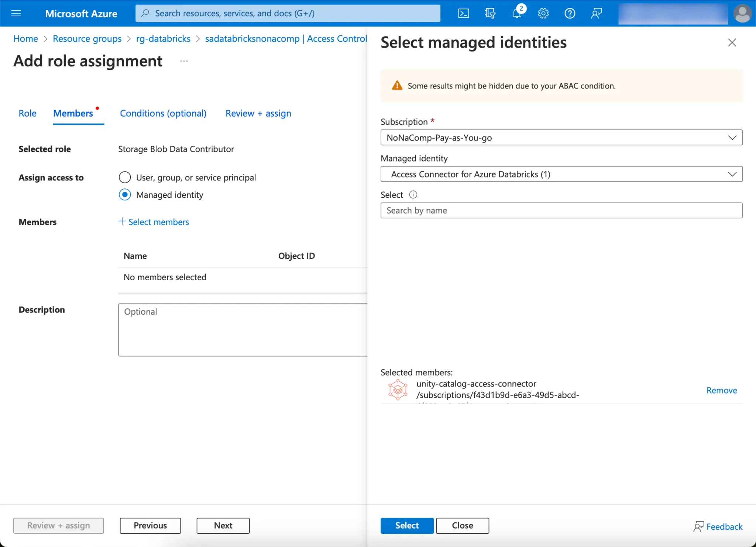The width and height of the screenshot is (756, 547).
Task: Open Directories and subscriptions filter icon
Action: coord(490,14)
